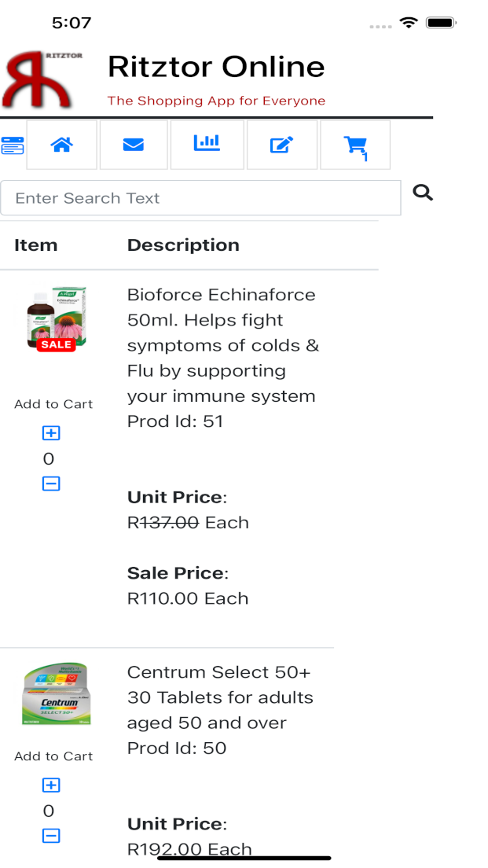Click the Item column header
The width and height of the screenshot is (488, 868).
[36, 245]
